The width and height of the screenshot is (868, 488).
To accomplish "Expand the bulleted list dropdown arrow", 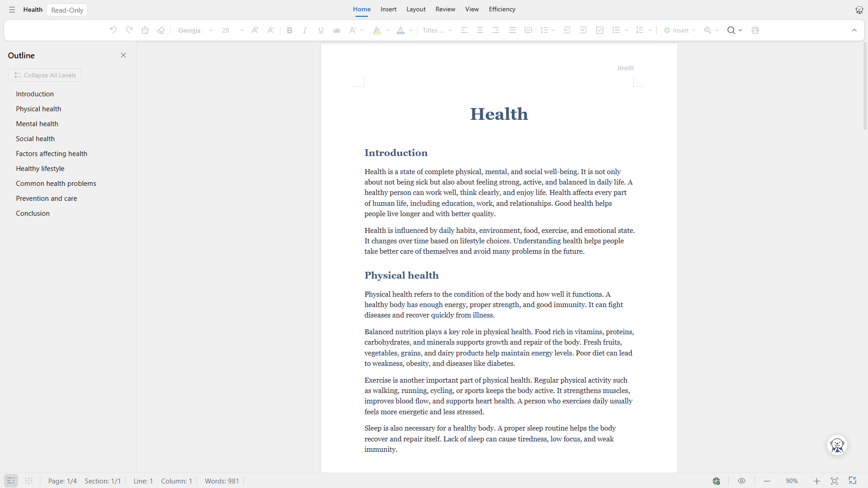I will coord(626,30).
